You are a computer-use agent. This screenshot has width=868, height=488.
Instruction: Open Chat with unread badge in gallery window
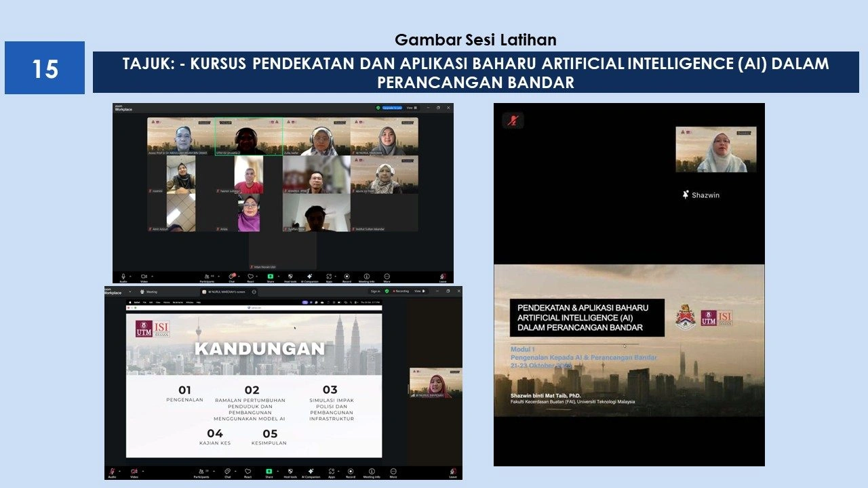pyautogui.click(x=231, y=277)
